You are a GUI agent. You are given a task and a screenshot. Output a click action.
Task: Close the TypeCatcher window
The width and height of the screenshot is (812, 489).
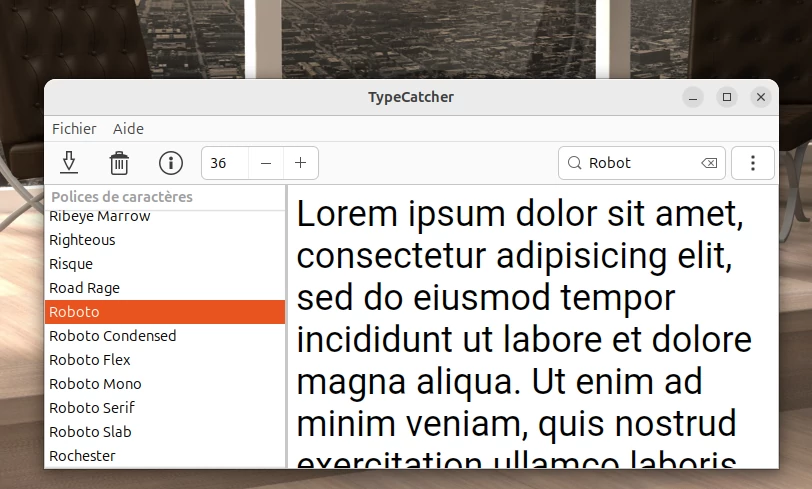coord(761,97)
